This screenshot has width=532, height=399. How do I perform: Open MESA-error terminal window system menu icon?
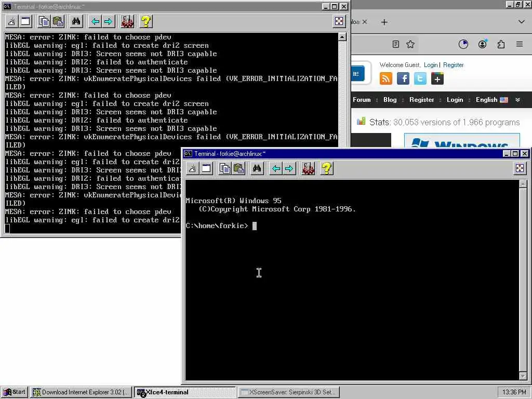click(7, 6)
